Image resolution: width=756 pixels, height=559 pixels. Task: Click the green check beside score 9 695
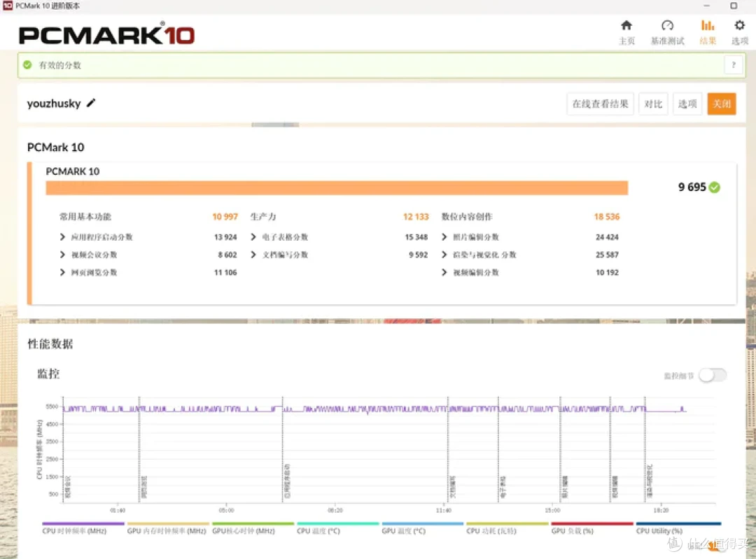715,187
